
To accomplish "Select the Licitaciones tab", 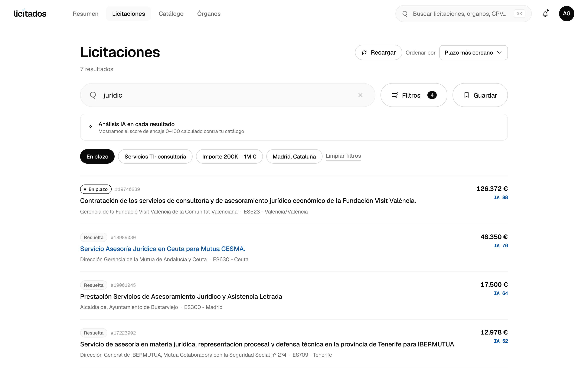I will point(128,14).
